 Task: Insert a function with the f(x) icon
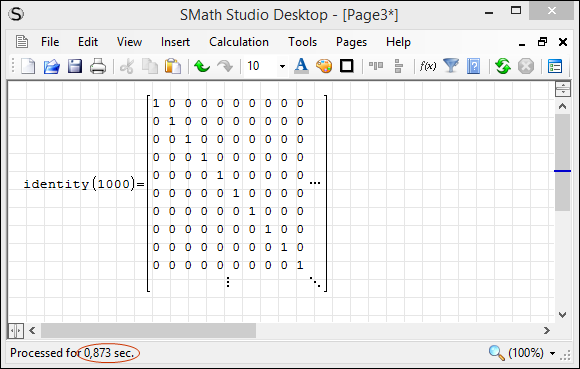click(428, 67)
